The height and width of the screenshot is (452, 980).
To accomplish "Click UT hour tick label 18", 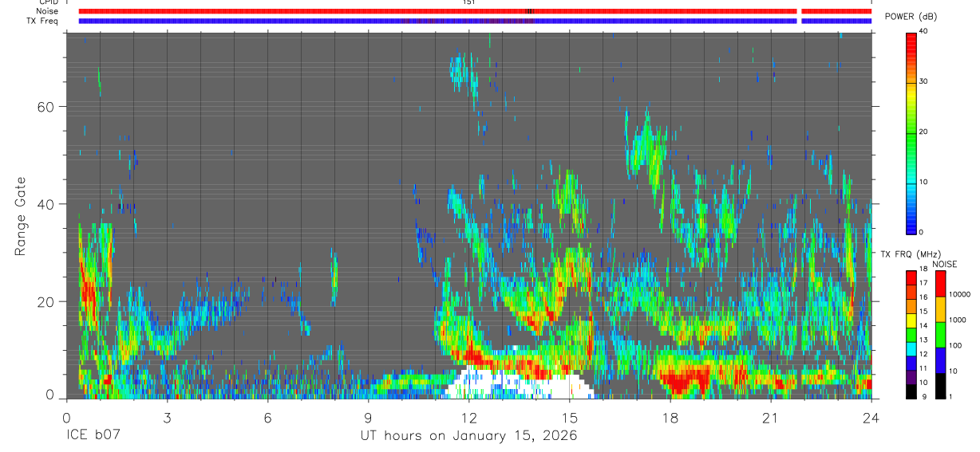I will click(x=670, y=419).
